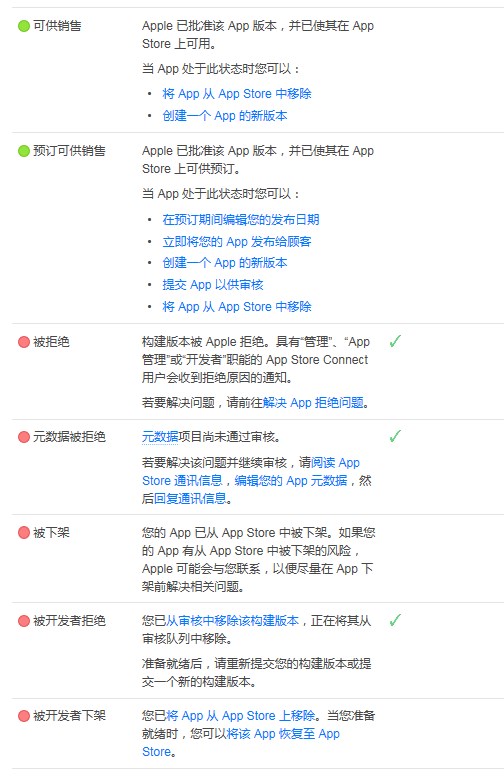Click the green checkmark in the 被开发者拒绝 row
The height and width of the screenshot is (779, 504).
[x=395, y=620]
